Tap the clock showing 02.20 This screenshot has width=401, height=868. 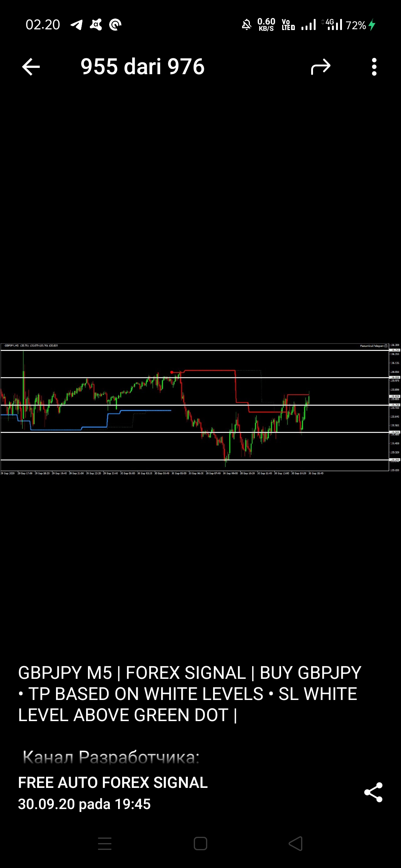click(x=43, y=25)
